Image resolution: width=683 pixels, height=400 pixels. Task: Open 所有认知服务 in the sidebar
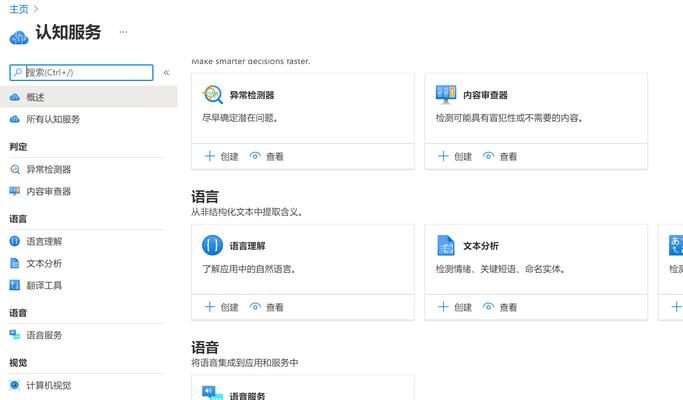pos(53,119)
